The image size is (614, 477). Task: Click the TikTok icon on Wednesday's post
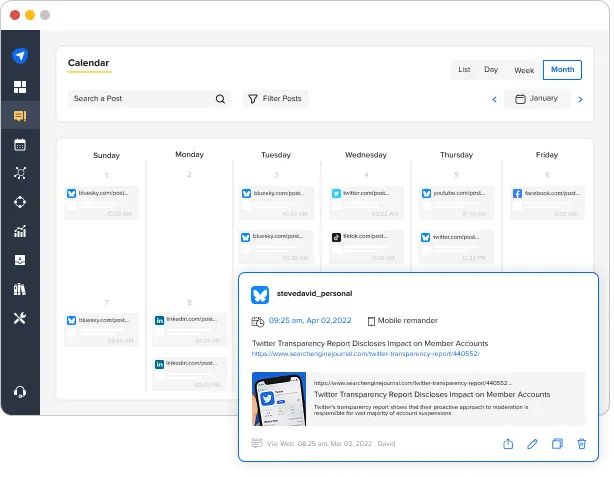click(336, 237)
